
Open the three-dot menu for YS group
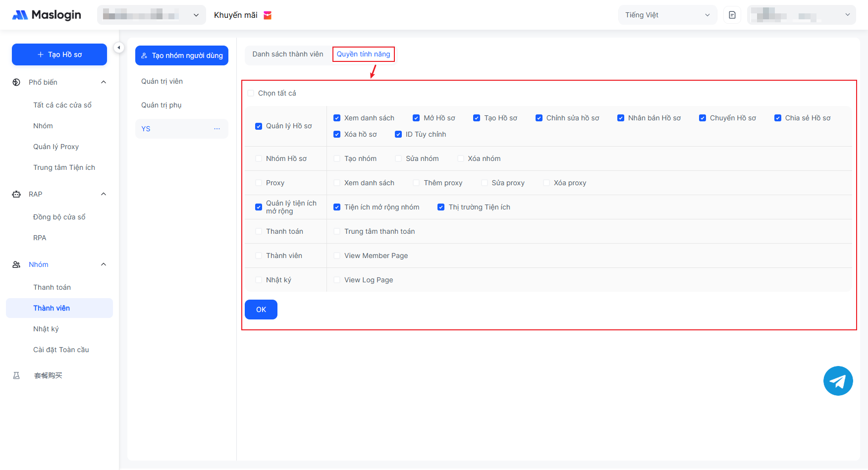[217, 129]
